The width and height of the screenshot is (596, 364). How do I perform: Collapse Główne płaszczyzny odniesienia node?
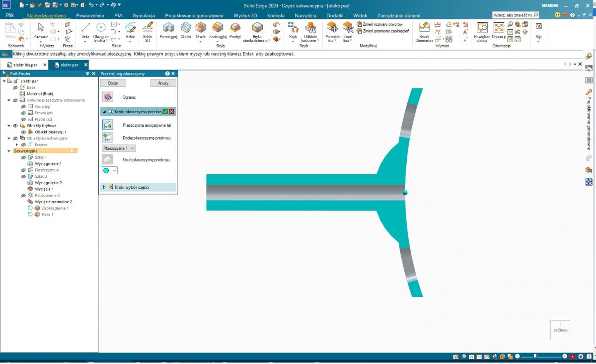(x=9, y=100)
